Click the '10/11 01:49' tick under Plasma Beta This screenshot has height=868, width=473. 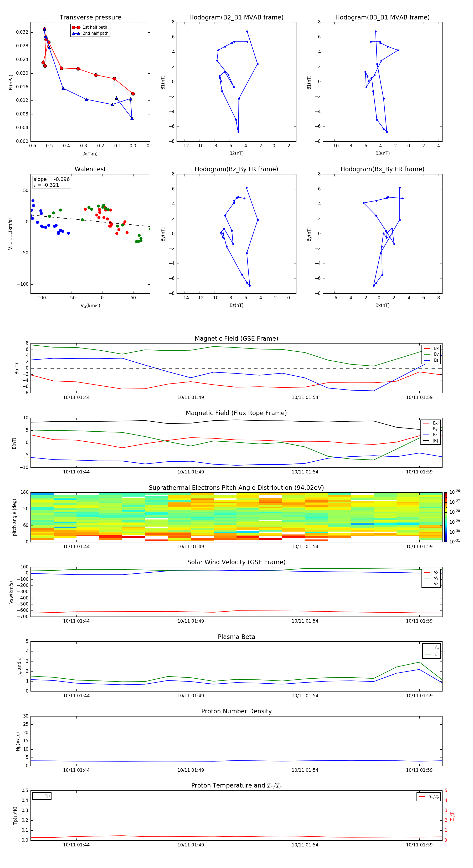click(191, 695)
